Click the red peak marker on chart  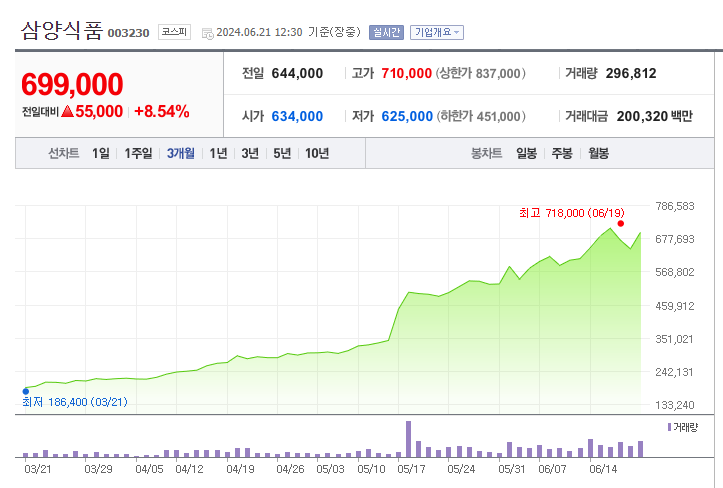[x=621, y=224]
